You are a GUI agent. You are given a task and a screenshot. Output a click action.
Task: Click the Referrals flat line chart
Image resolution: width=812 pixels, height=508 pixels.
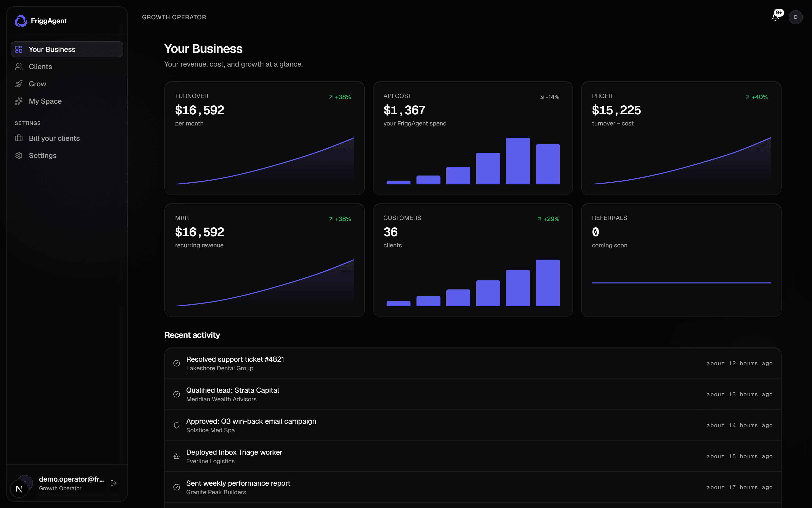(681, 283)
